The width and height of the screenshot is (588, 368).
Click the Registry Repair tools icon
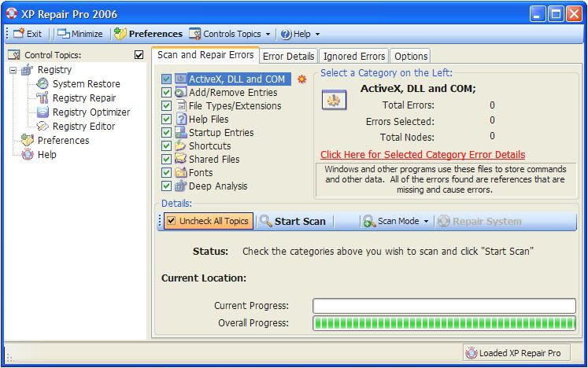43,98
